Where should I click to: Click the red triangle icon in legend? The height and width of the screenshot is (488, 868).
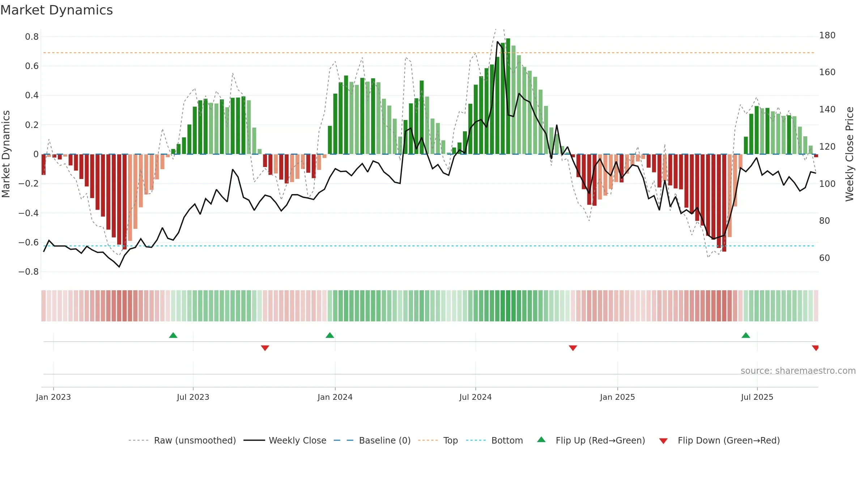coord(663,441)
